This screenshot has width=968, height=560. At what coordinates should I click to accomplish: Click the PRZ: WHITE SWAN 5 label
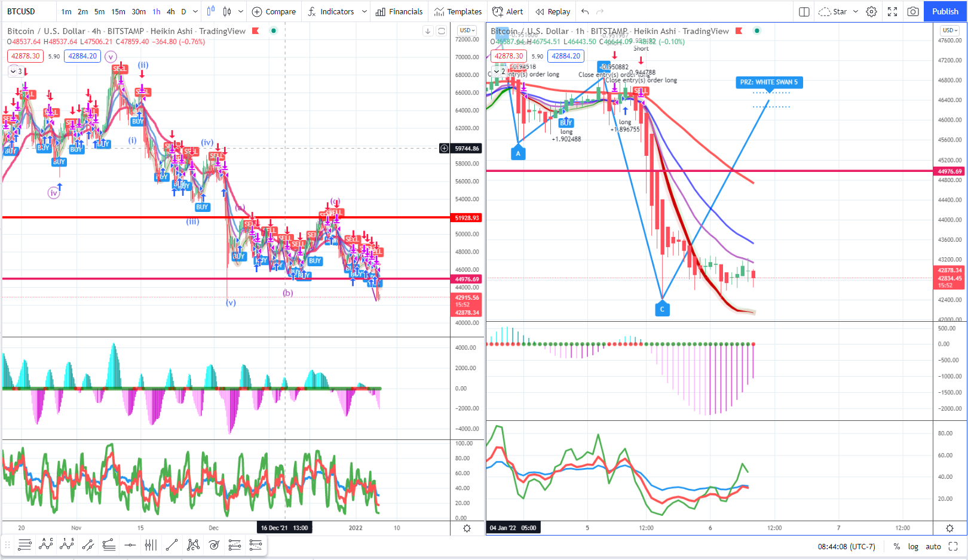click(768, 82)
